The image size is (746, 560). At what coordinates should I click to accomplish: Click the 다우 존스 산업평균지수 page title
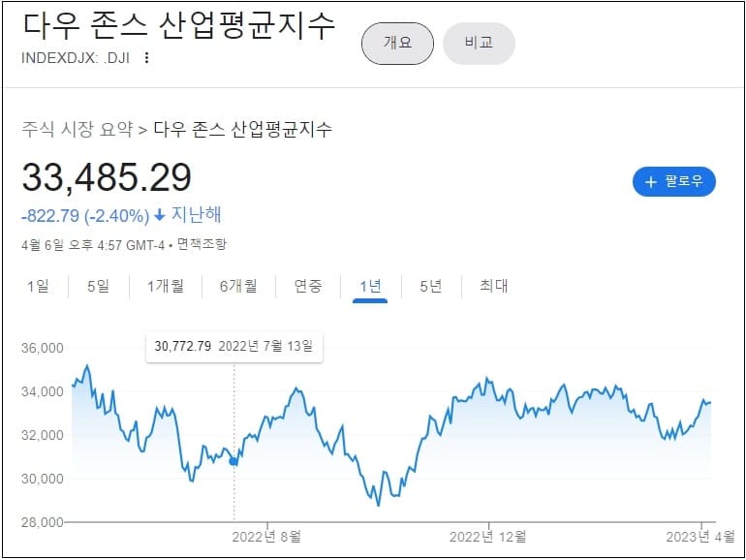(x=179, y=25)
